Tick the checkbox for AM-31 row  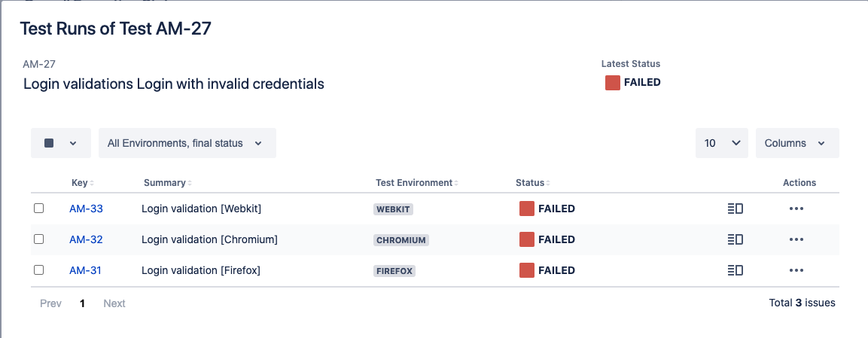[x=38, y=270]
